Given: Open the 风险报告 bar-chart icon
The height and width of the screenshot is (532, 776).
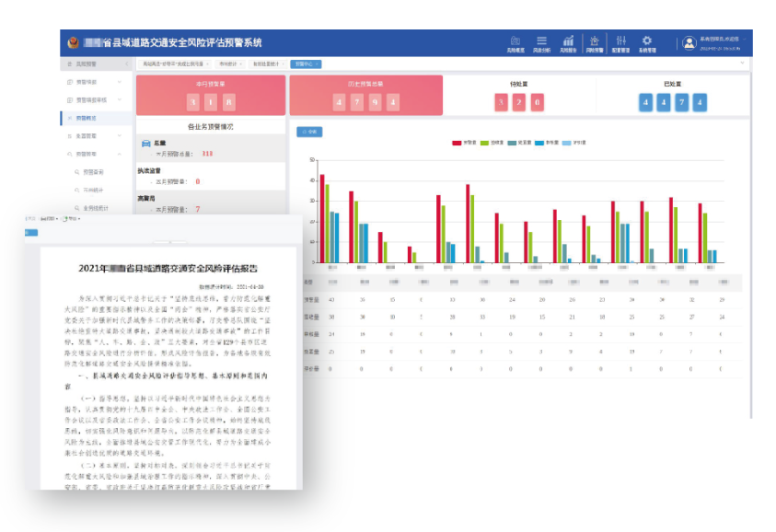Looking at the screenshot, I should click(x=568, y=40).
